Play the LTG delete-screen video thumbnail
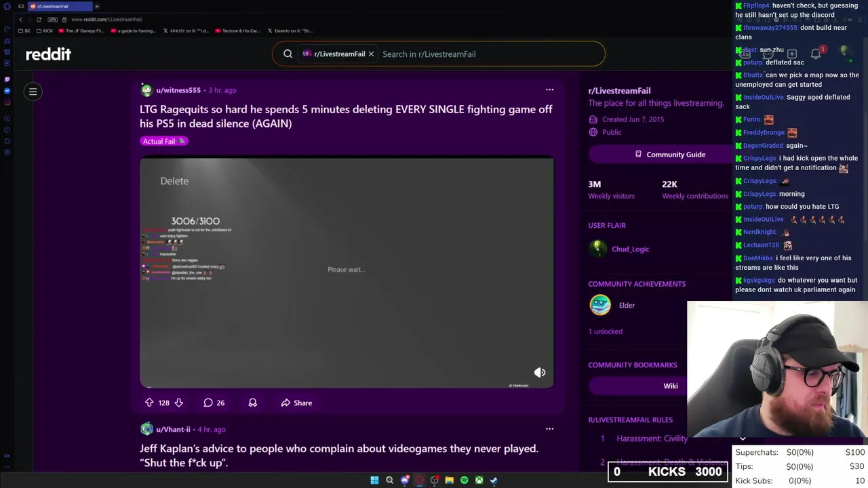Image resolution: width=868 pixels, height=488 pixels. tap(347, 272)
